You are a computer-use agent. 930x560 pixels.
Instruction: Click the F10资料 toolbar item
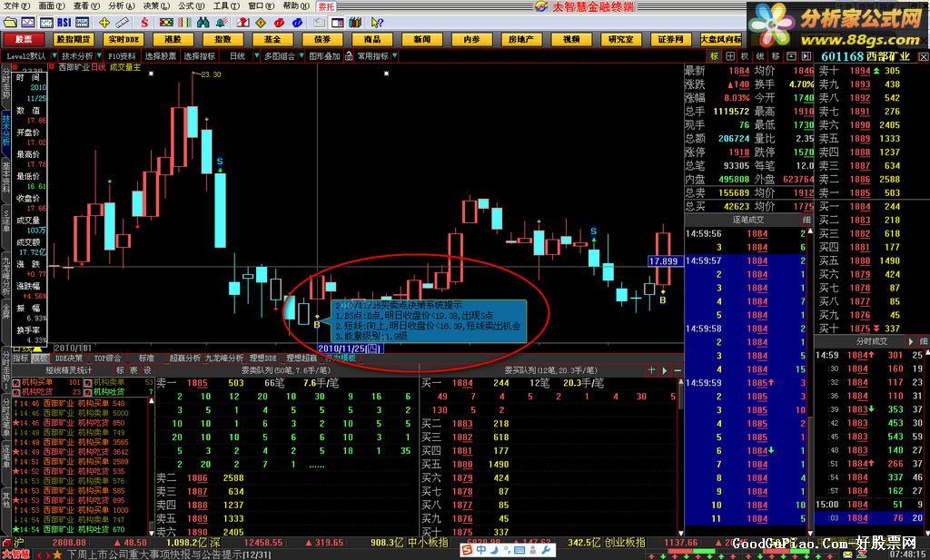[123, 56]
